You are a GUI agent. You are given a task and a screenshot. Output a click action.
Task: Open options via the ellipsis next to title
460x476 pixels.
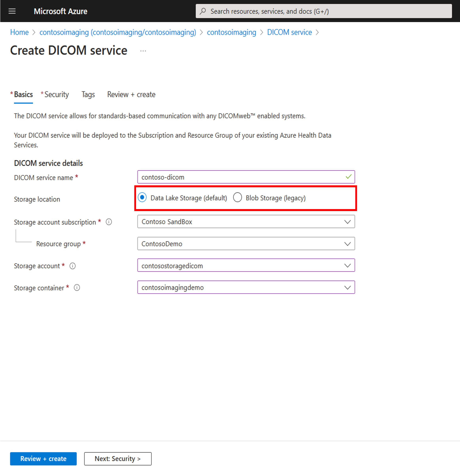143,50
